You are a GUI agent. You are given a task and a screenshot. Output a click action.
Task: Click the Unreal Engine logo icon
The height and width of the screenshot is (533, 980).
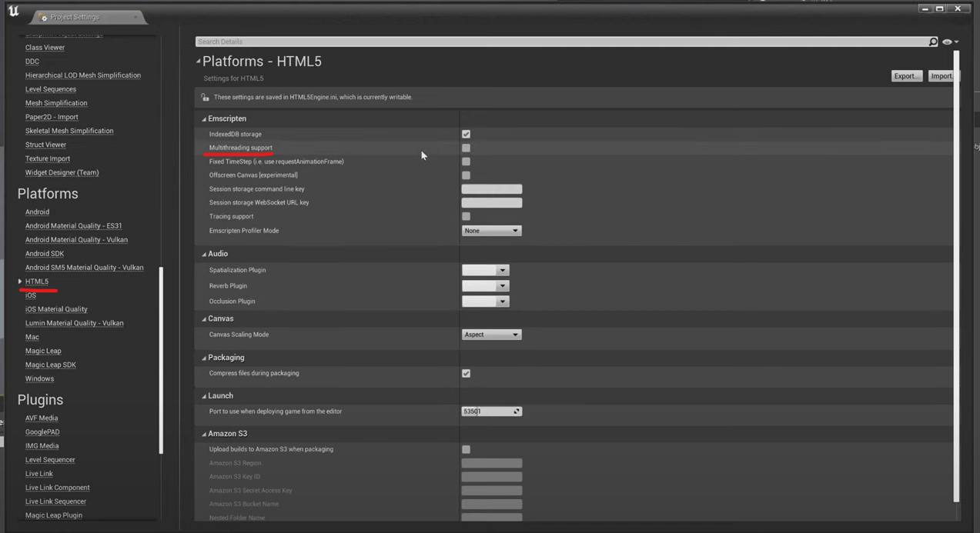[13, 11]
